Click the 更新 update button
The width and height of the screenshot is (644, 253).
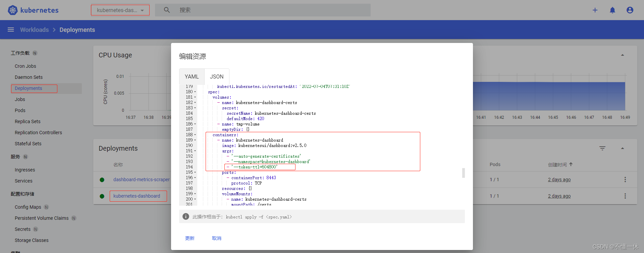[190, 238]
